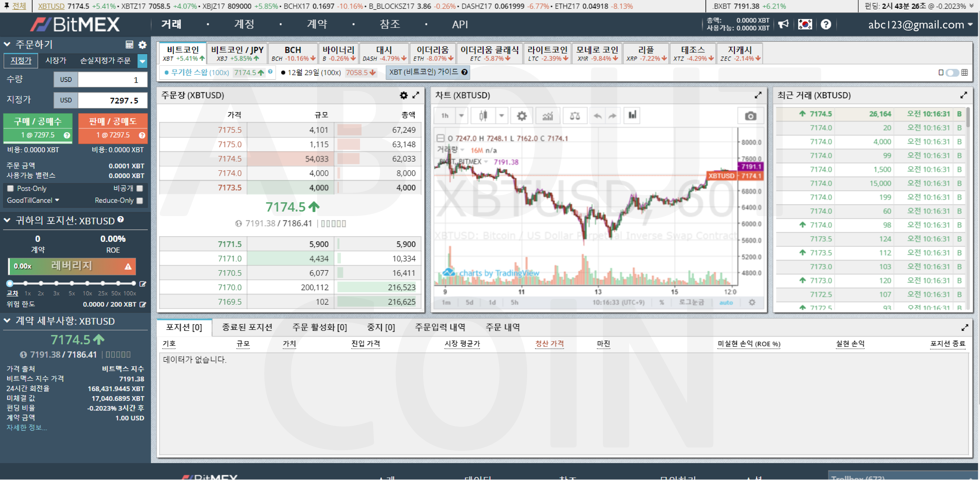The width and height of the screenshot is (980, 480).
Task: Open help for the sell order cost
Action: click(x=142, y=135)
